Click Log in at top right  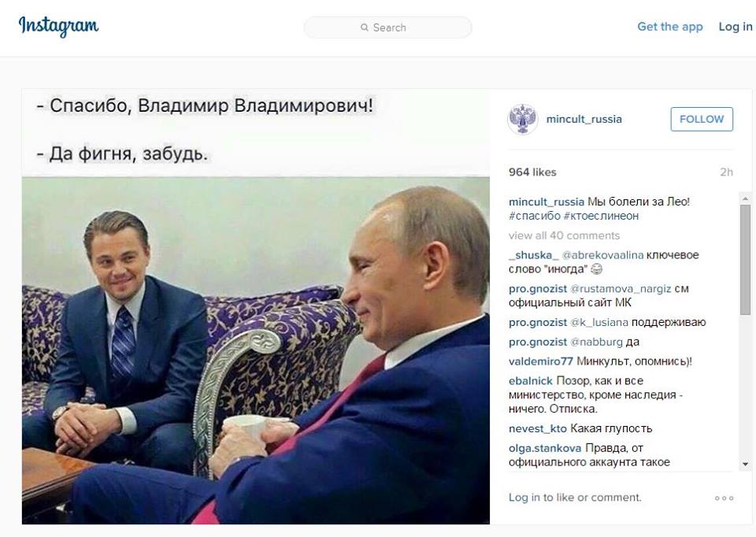click(736, 27)
